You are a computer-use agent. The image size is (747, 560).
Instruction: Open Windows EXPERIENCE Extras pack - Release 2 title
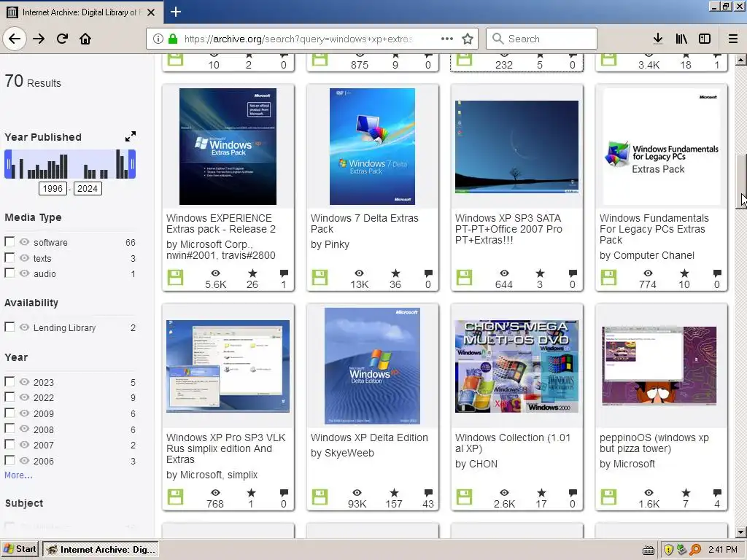click(221, 223)
